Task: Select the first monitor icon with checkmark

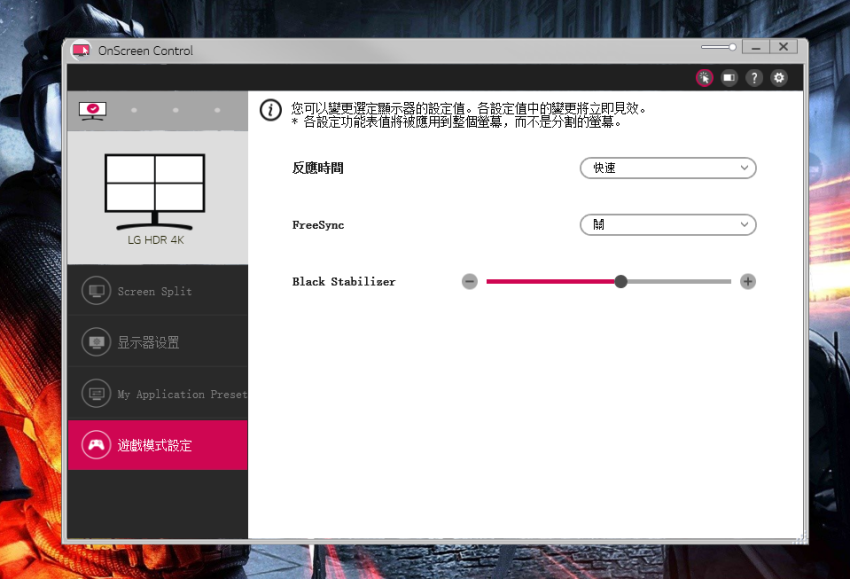Action: tap(93, 111)
